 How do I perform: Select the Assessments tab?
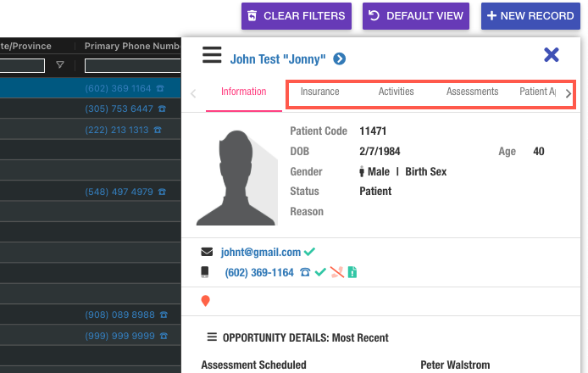(472, 92)
